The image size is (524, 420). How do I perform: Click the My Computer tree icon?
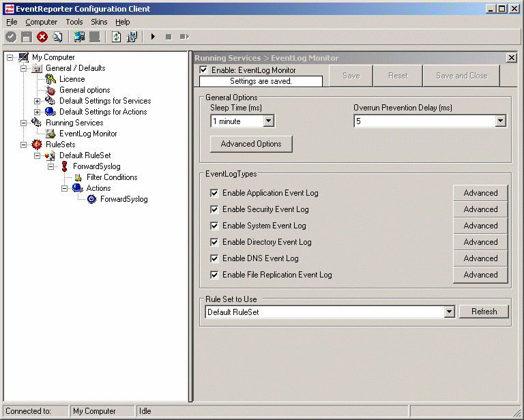click(x=24, y=57)
